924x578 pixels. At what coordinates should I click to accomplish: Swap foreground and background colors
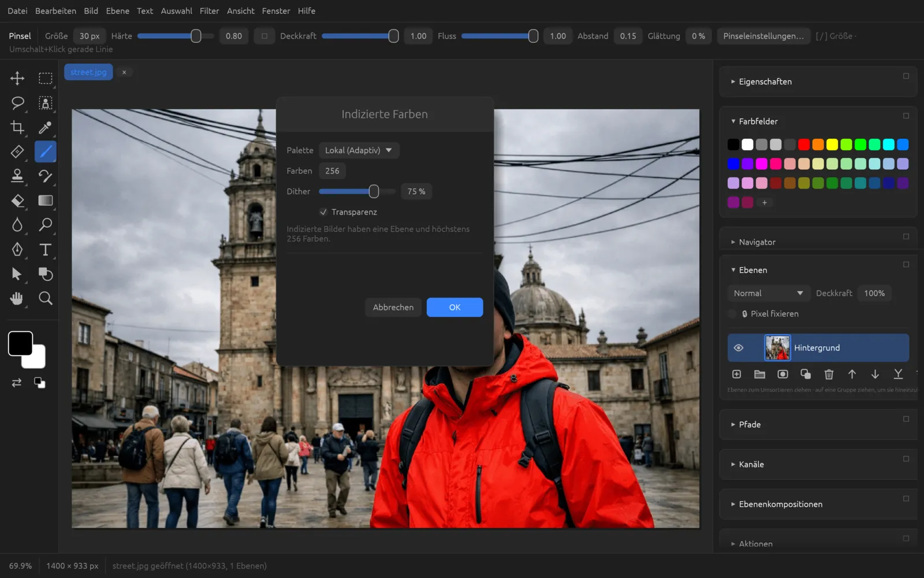click(17, 383)
